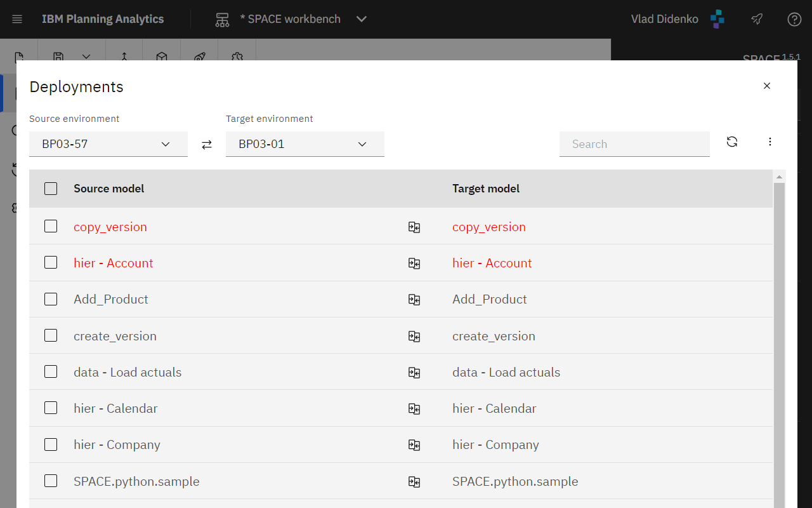The width and height of the screenshot is (812, 508).
Task: Click compare icon for hier - Calendar row
Action: click(414, 409)
